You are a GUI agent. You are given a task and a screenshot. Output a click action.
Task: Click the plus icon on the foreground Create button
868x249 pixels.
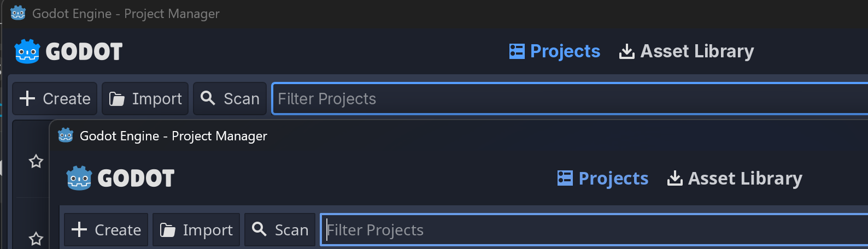pos(79,229)
